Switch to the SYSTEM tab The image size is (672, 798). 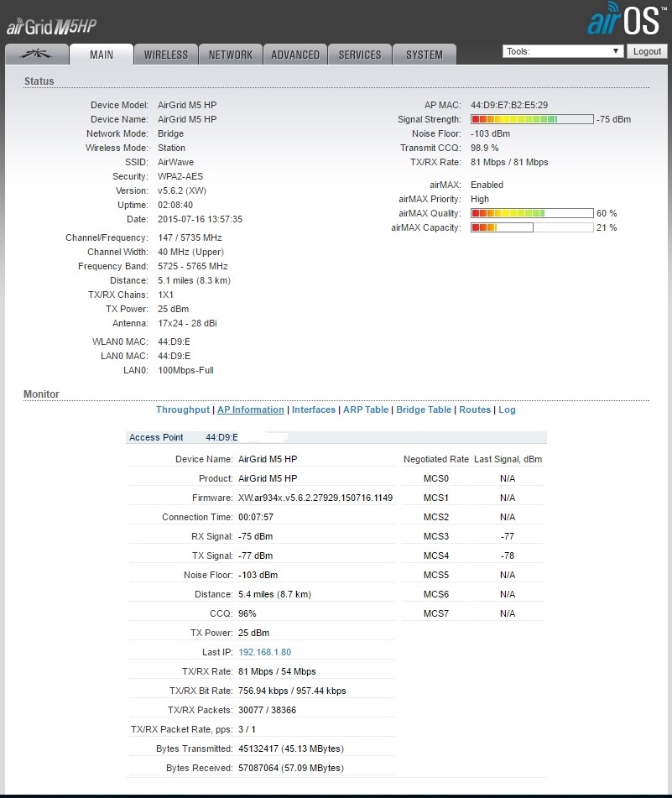pyautogui.click(x=425, y=55)
